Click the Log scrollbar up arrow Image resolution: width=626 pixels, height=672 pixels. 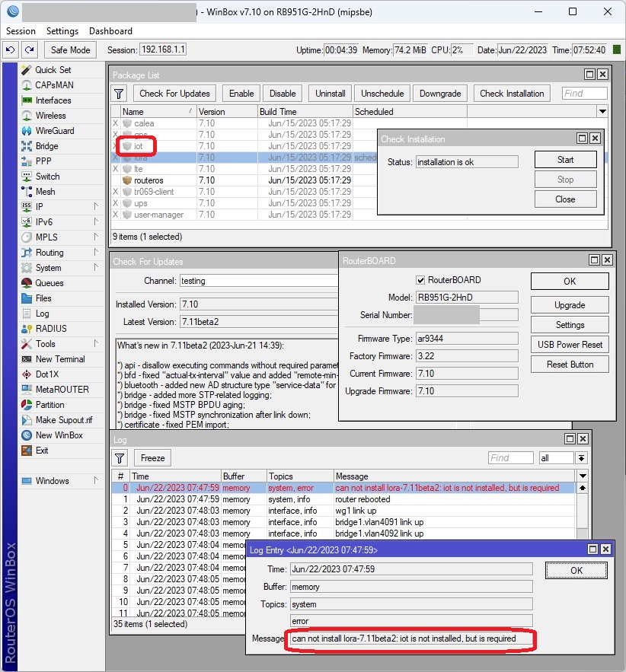[x=583, y=488]
